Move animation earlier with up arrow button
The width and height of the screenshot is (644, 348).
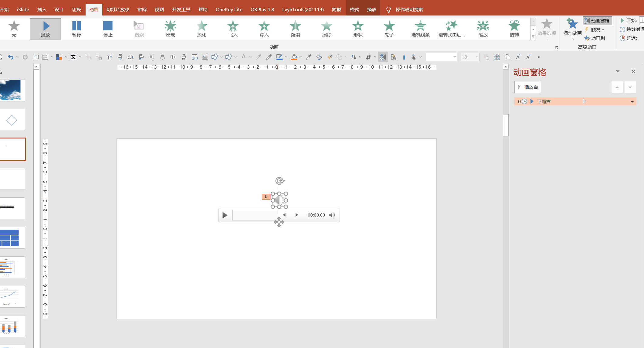[x=617, y=87]
